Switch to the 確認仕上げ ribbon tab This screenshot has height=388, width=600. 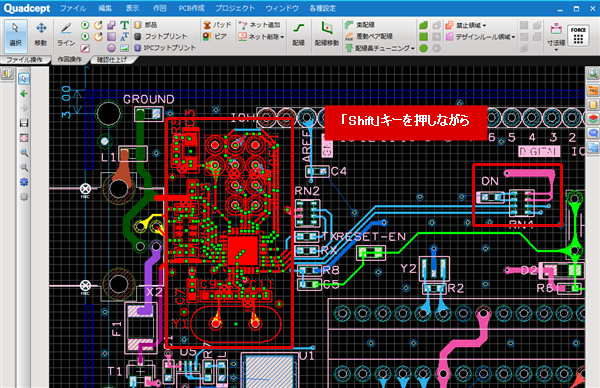coord(111,59)
